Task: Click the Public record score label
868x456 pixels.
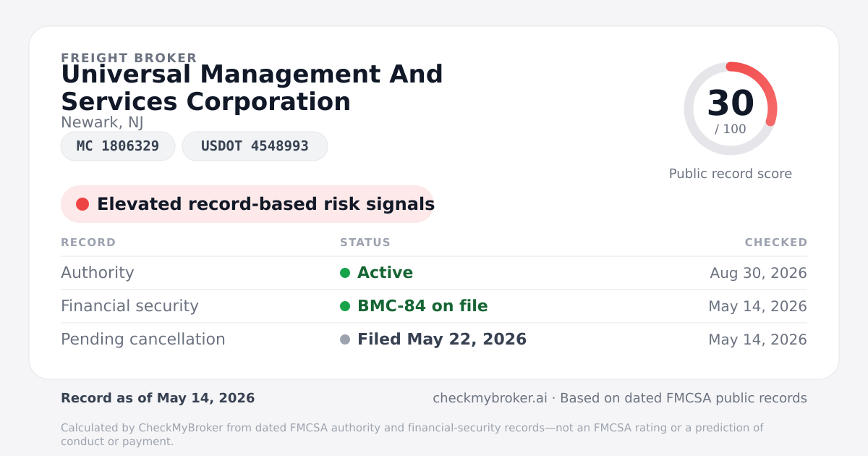Action: click(x=731, y=174)
